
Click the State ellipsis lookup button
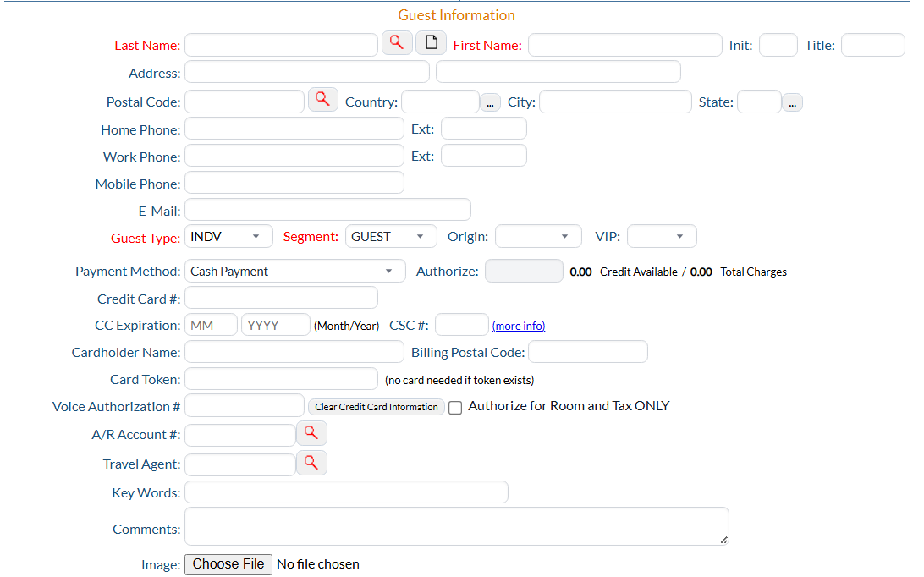pos(792,102)
